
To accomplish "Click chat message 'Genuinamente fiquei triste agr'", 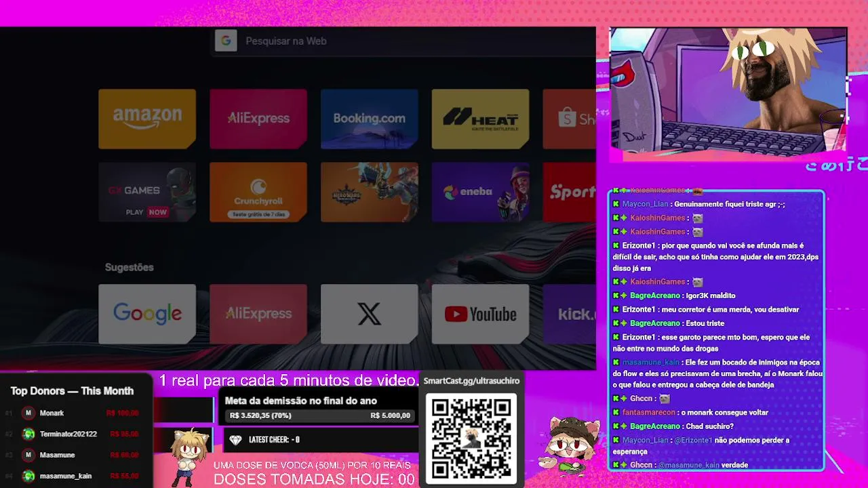I will [730, 204].
